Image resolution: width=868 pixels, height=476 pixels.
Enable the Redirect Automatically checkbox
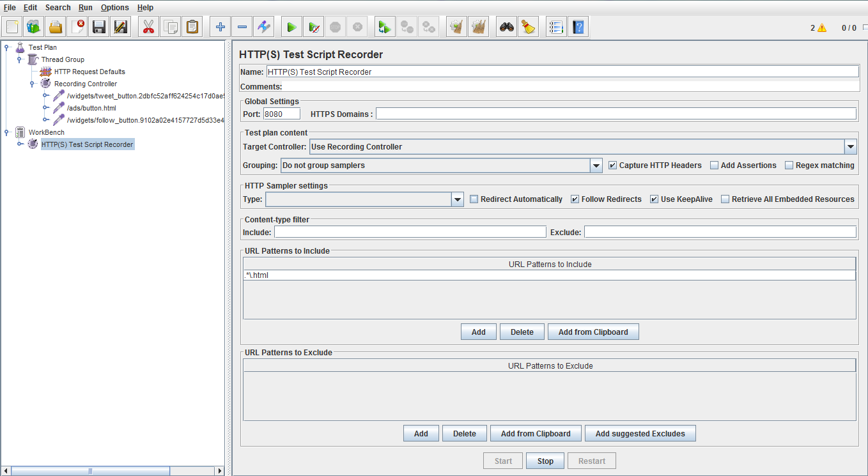coord(474,199)
